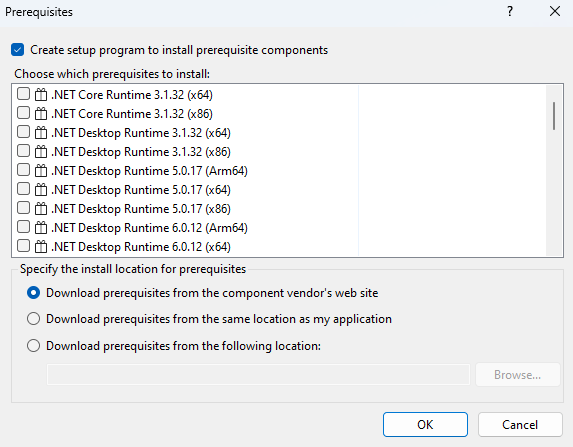Screen dimensions: 573x447
Task: Tick .NET Desktop Runtime 5.0.17 (x64) checkbox
Action: pos(23,189)
